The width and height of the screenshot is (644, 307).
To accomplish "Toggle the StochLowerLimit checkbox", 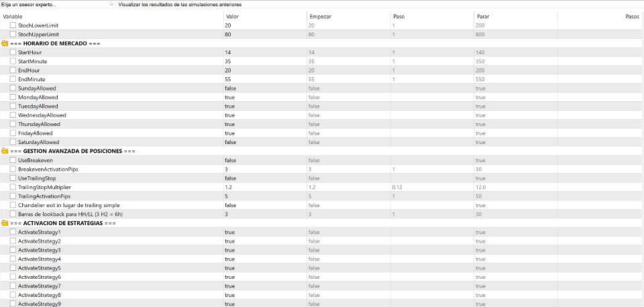I will (13, 25).
